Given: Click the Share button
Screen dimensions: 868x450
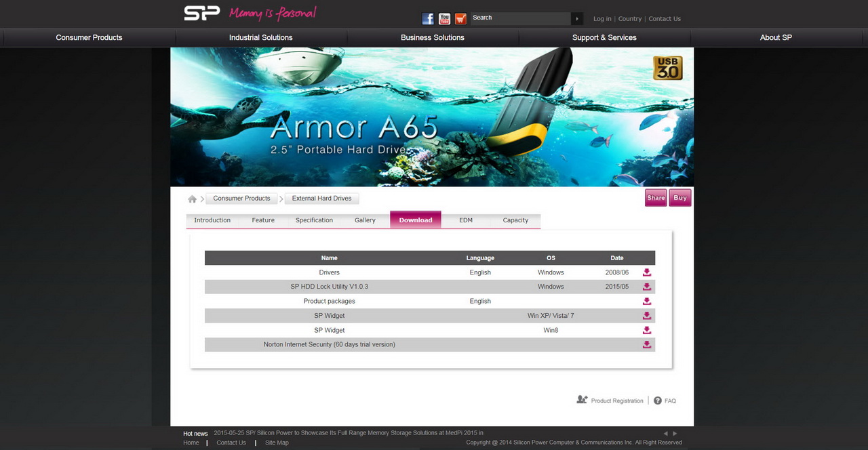Looking at the screenshot, I should pos(656,198).
